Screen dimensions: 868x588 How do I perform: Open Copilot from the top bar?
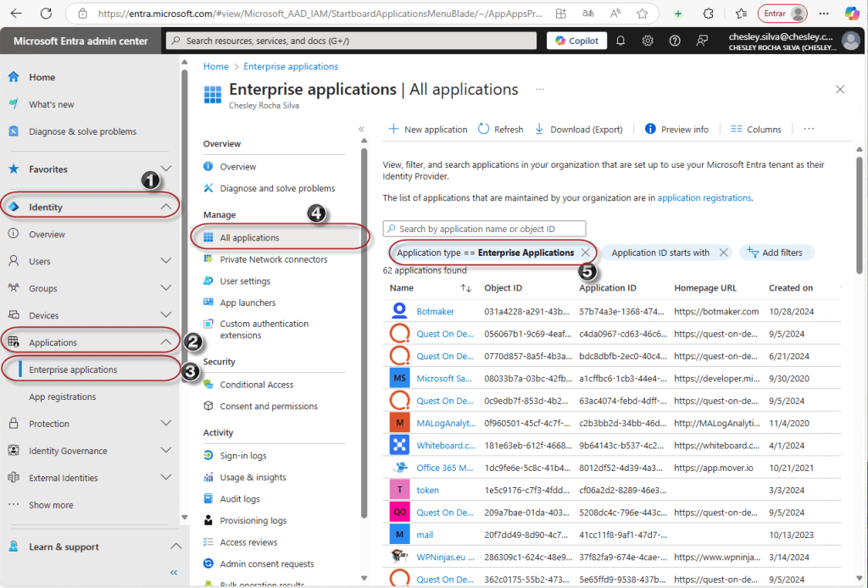[x=576, y=41]
